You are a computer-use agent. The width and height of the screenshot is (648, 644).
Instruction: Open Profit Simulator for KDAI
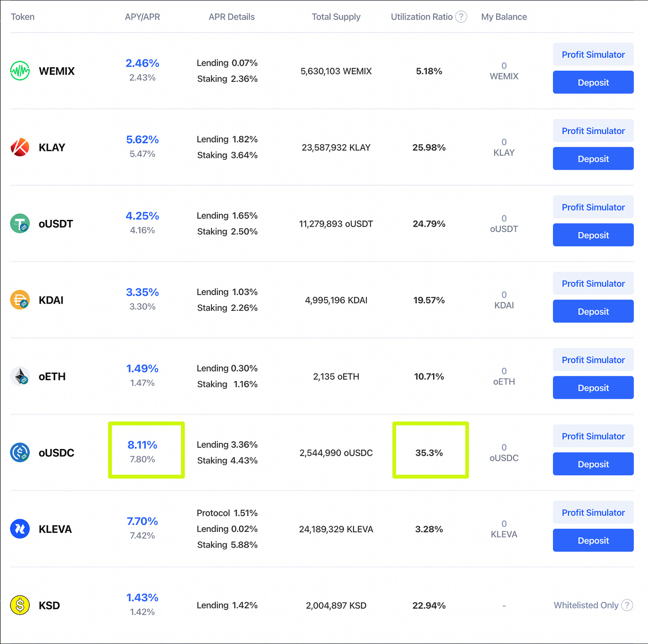pos(593,284)
